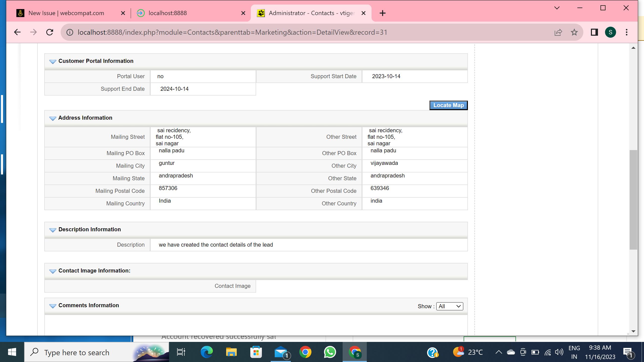Open the share options icon
This screenshot has height=362, width=644.
[x=558, y=32]
